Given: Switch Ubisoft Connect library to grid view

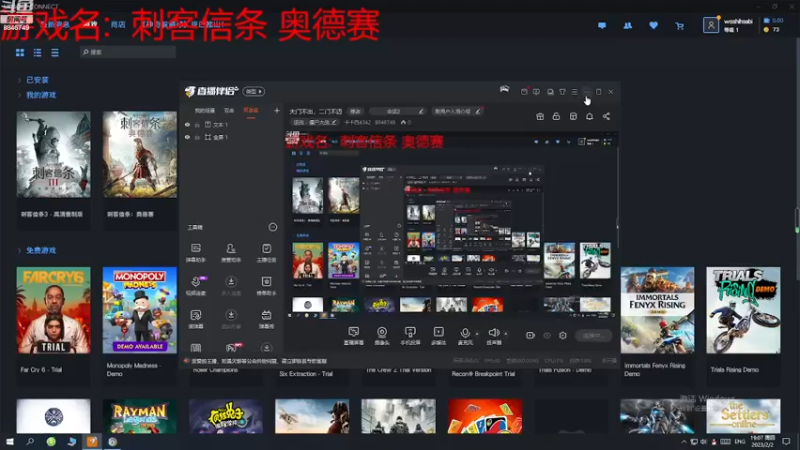Looking at the screenshot, I should click(x=20, y=53).
